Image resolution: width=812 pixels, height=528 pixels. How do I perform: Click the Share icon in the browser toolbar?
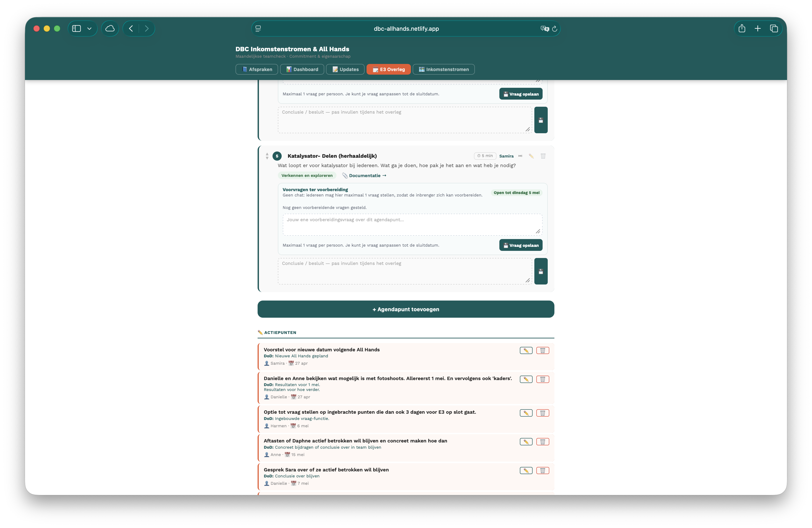[742, 29]
